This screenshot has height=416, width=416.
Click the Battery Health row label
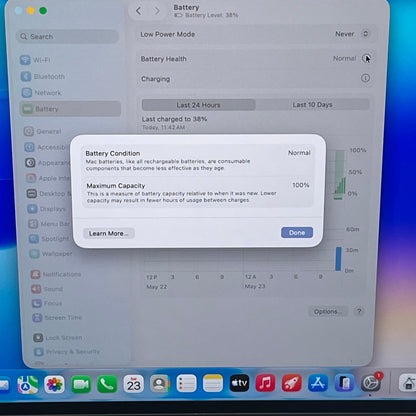tap(164, 59)
